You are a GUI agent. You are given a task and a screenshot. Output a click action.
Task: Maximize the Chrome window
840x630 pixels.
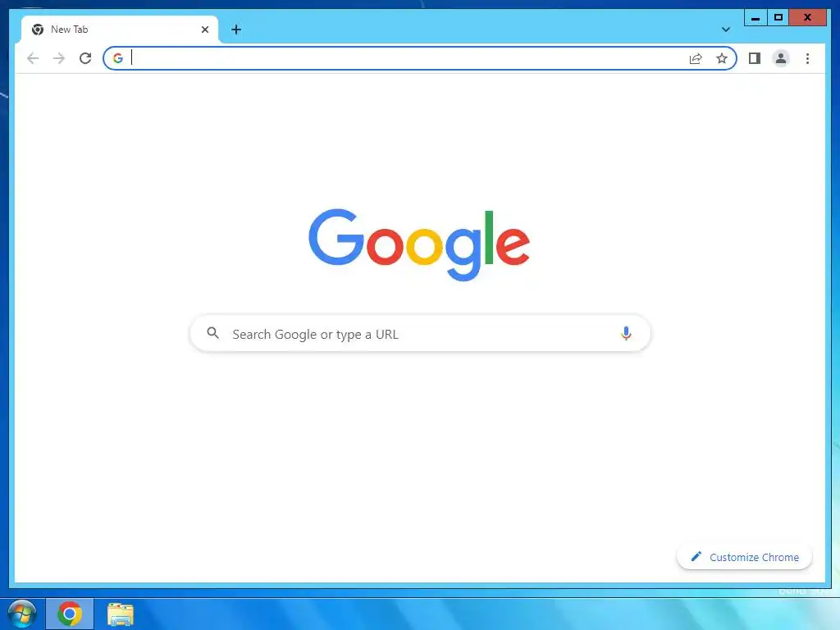click(x=778, y=18)
